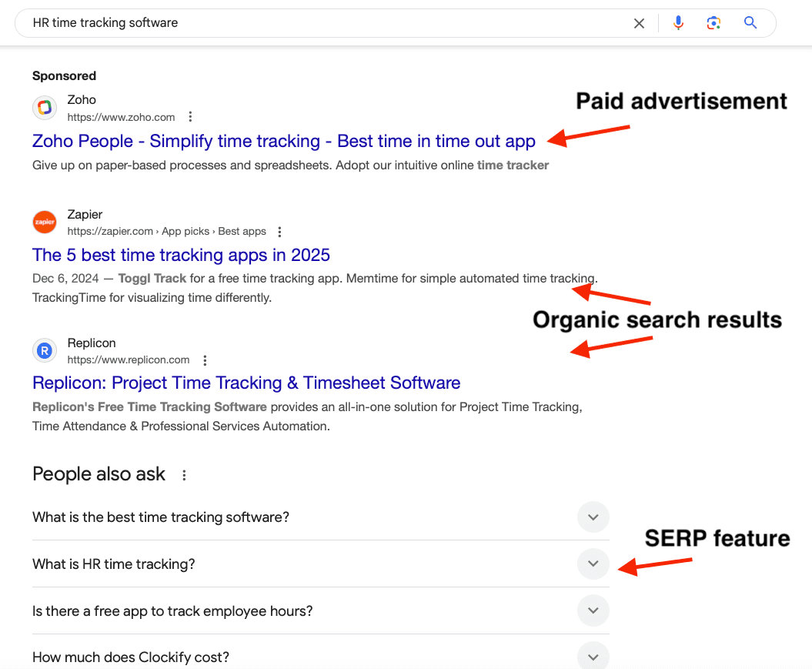The width and height of the screenshot is (812, 669).
Task: Expand "Is there a free app to track employee hours?"
Action: (593, 611)
